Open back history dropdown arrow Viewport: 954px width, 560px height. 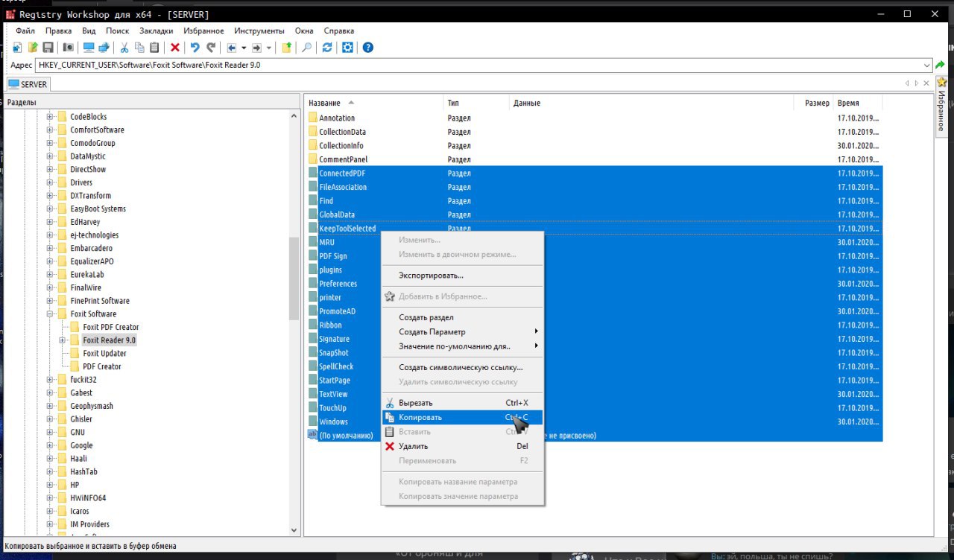pos(244,48)
